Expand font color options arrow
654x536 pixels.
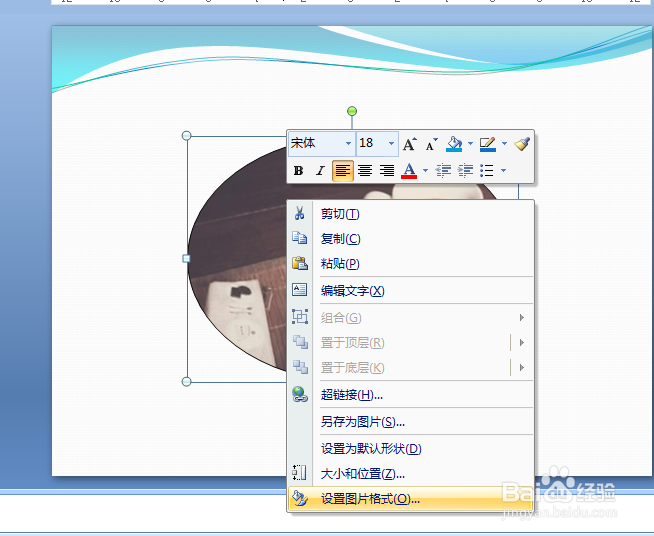pyautogui.click(x=425, y=170)
